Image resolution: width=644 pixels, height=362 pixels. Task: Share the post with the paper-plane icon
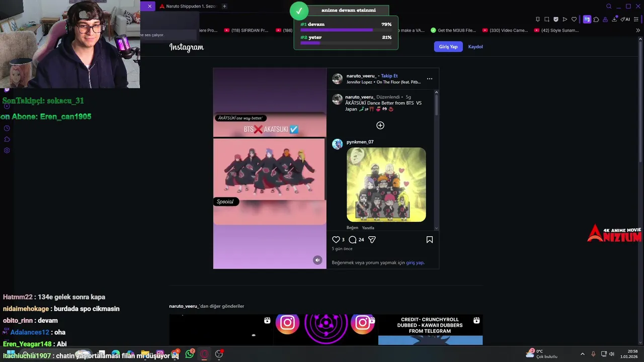pyautogui.click(x=372, y=240)
